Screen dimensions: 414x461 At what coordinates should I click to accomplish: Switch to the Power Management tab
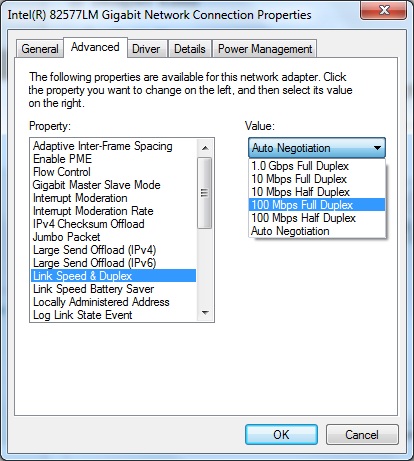265,49
